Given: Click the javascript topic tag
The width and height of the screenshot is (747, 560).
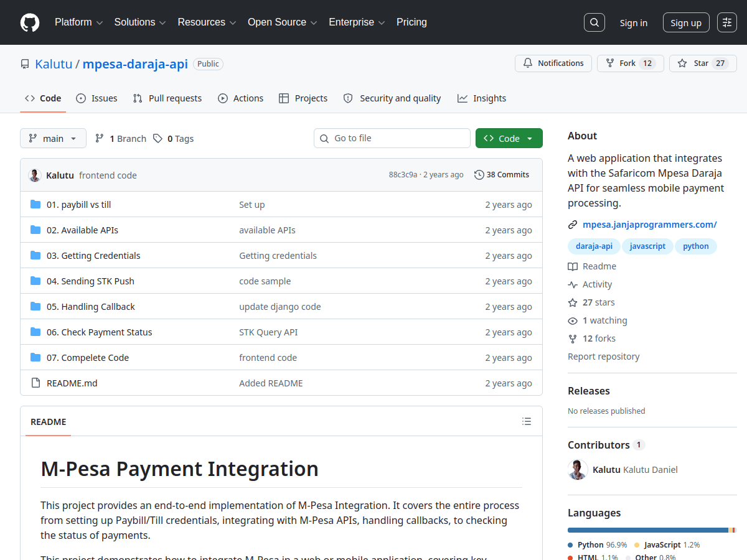Looking at the screenshot, I should [647, 246].
